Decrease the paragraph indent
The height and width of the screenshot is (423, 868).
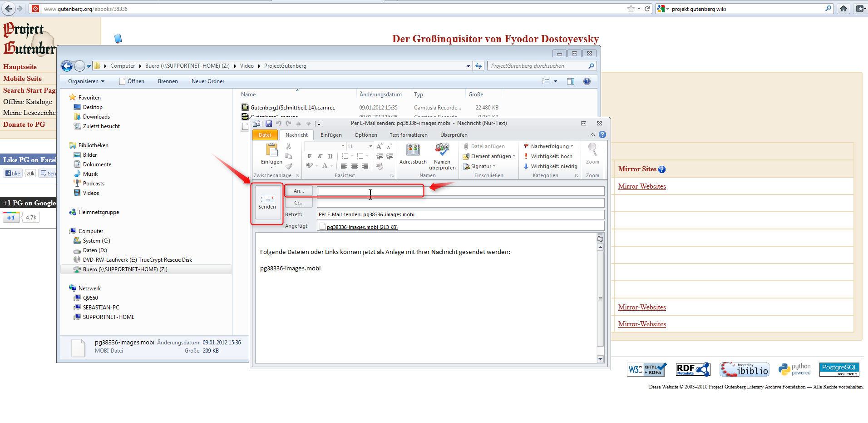[x=380, y=156]
